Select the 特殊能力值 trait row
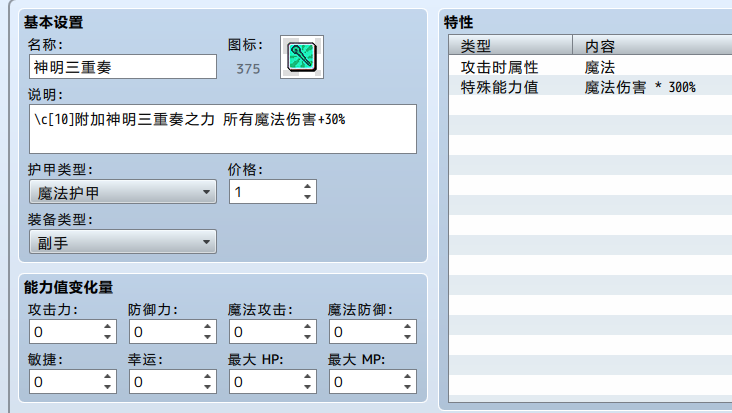 (x=591, y=87)
